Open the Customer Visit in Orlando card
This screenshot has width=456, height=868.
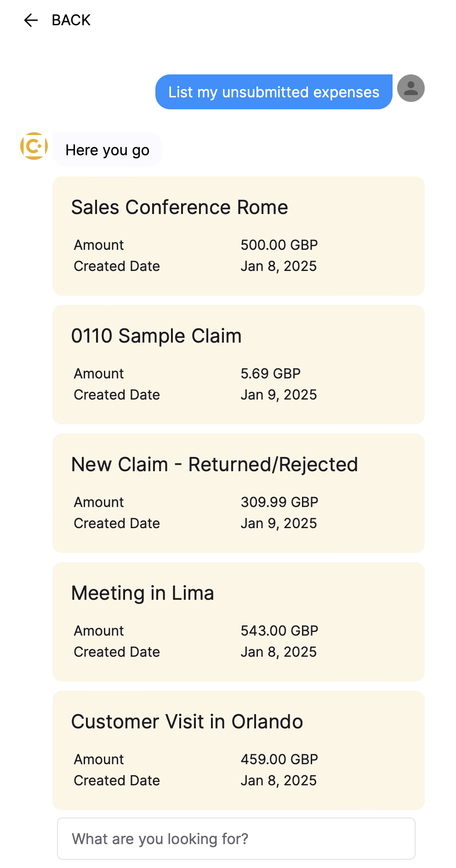pos(239,750)
